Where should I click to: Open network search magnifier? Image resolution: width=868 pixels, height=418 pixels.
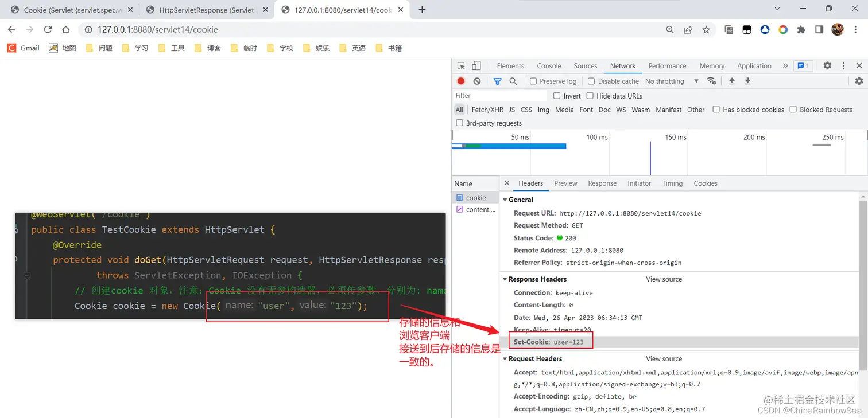point(513,81)
